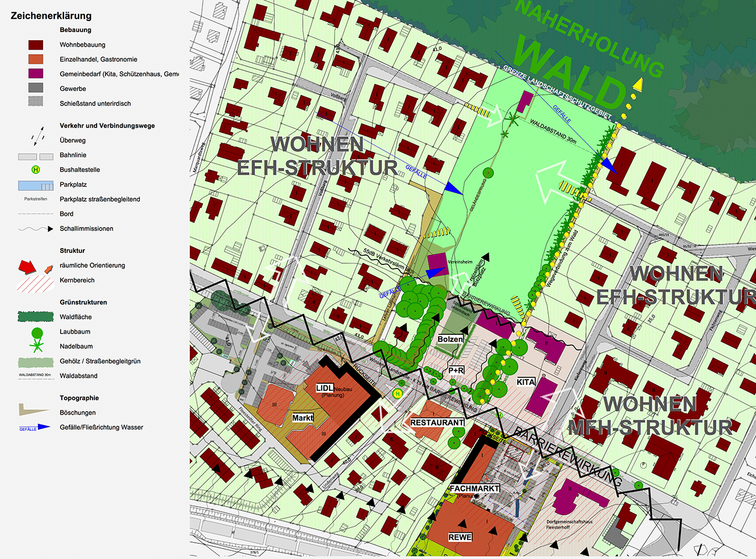Click the Böschungen wedge symbol in the legend
Viewport: 756px width, 559px height.
pyautogui.click(x=34, y=410)
